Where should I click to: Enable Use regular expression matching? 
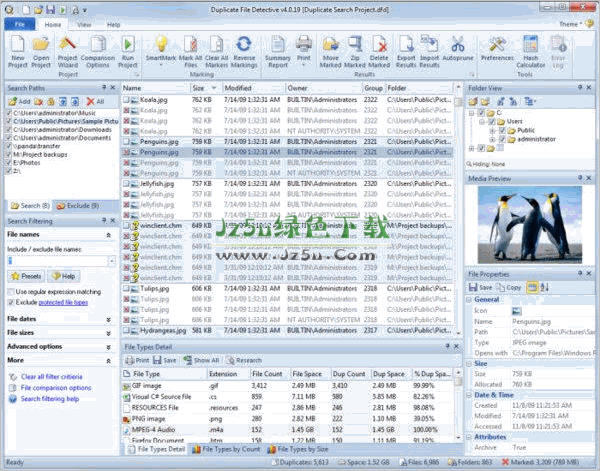coord(11,292)
